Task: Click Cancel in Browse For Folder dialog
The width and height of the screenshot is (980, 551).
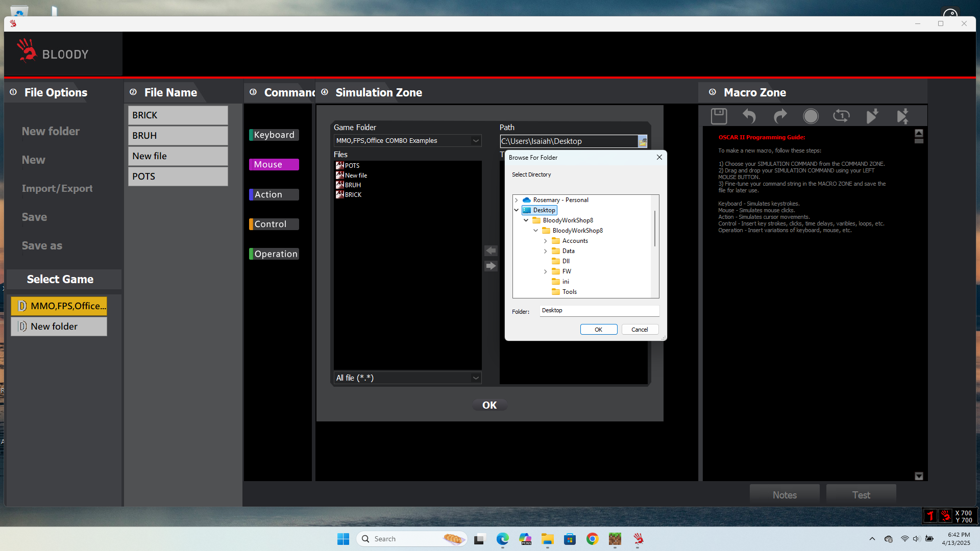Action: click(x=640, y=330)
